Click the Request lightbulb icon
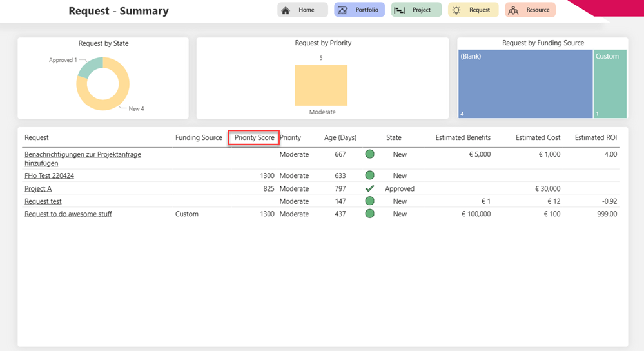This screenshot has width=644, height=351. click(x=456, y=10)
